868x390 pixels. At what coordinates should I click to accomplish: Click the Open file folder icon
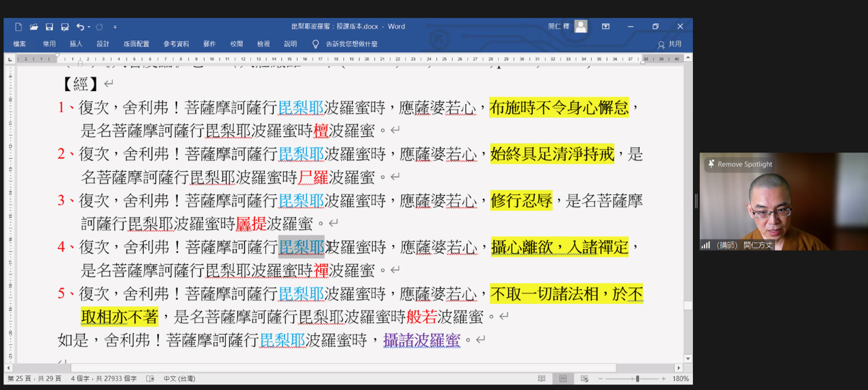coord(34,27)
